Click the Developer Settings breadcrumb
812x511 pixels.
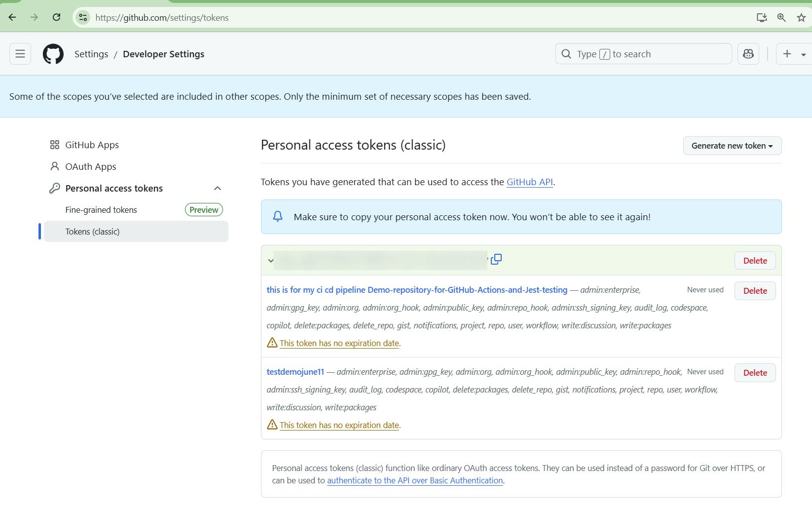(163, 54)
